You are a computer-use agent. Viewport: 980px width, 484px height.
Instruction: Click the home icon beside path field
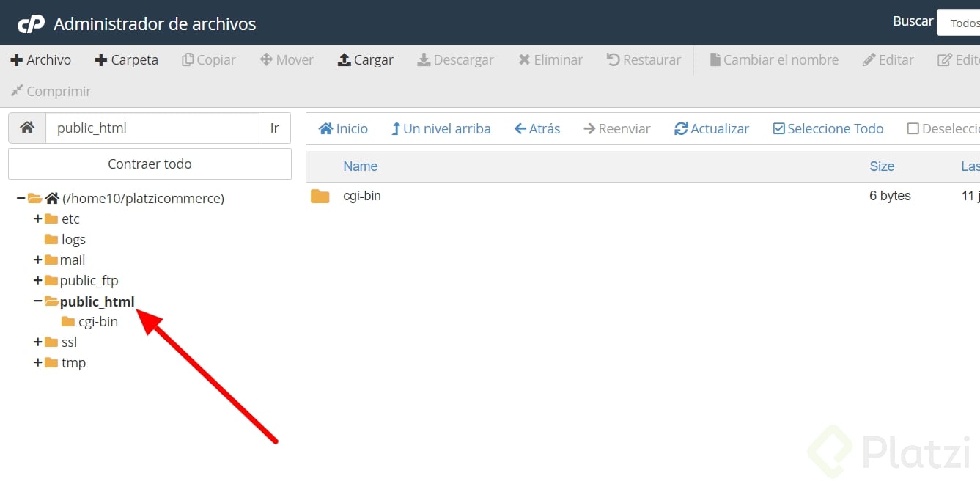coord(27,128)
